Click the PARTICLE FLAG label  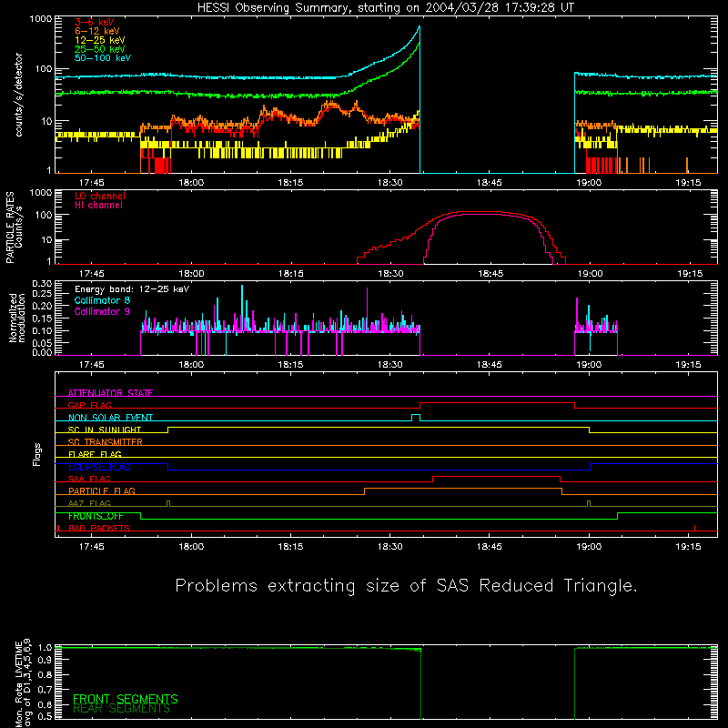coord(102,490)
